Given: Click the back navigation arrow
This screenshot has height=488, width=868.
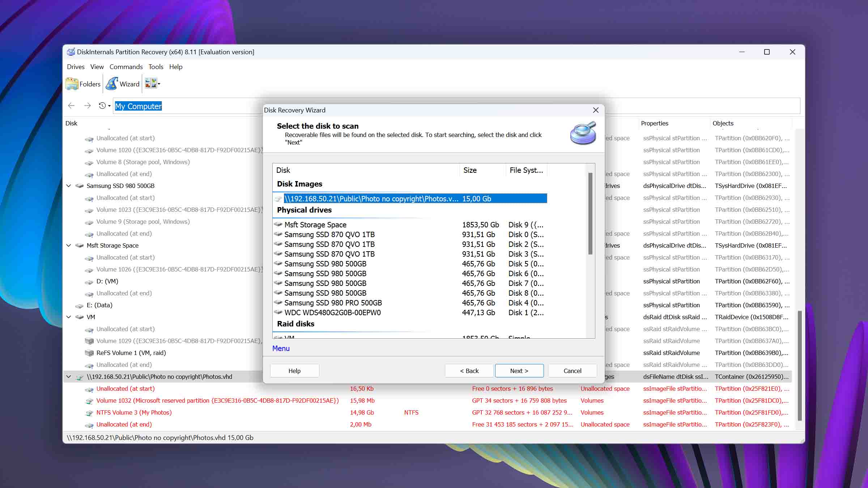Looking at the screenshot, I should pos(71,106).
